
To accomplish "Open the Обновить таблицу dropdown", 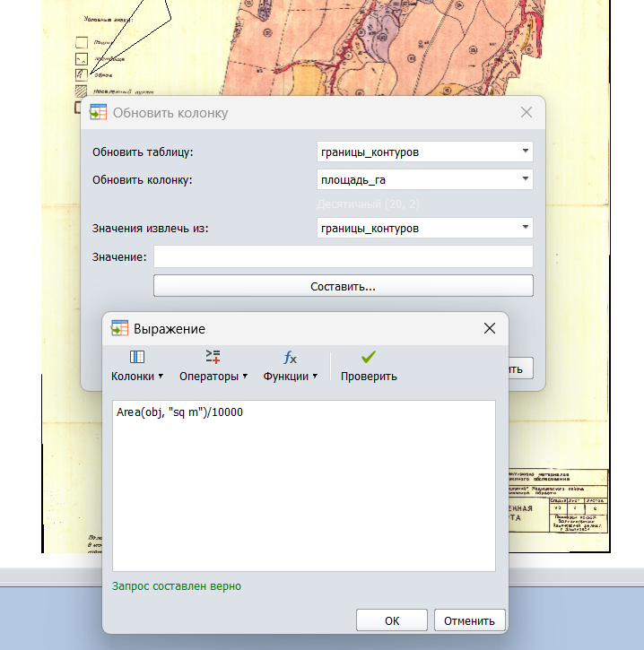I will [x=525, y=152].
